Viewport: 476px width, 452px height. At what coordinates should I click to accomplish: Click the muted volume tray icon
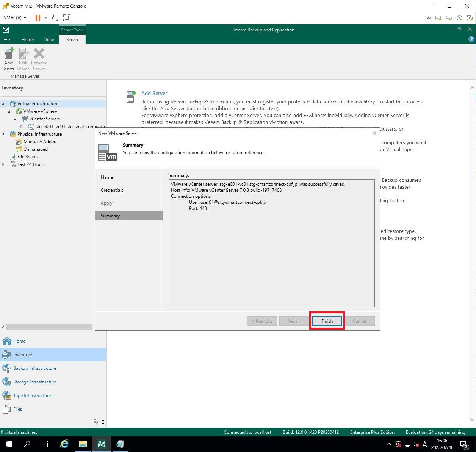416,444
